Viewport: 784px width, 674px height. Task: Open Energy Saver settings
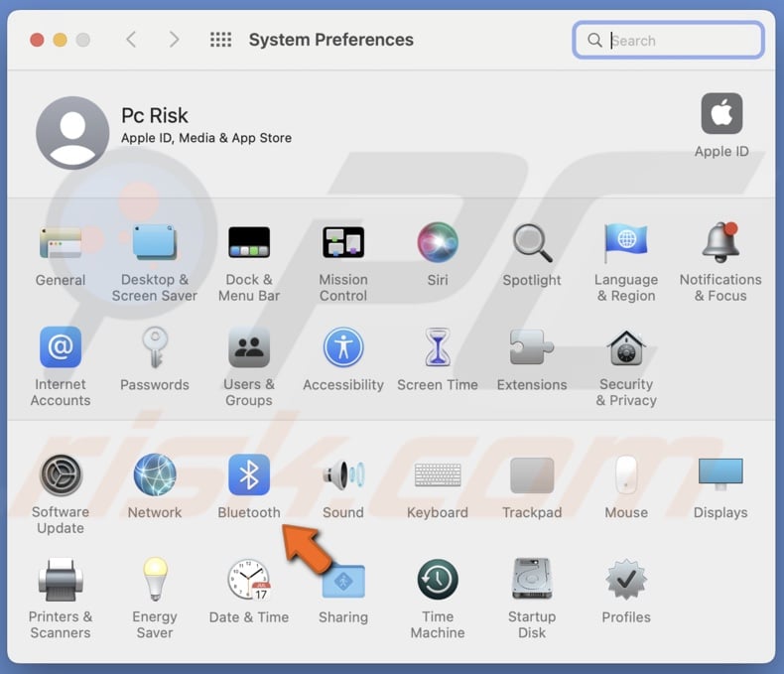155,581
